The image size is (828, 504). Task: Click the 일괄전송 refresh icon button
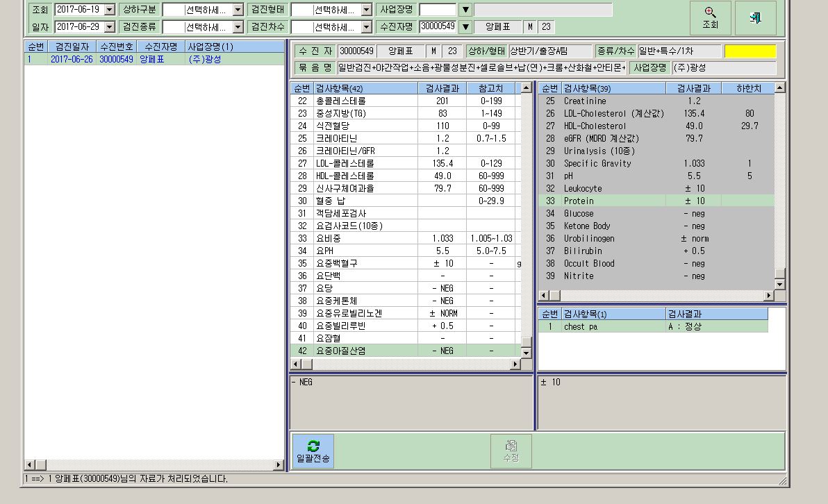313,451
